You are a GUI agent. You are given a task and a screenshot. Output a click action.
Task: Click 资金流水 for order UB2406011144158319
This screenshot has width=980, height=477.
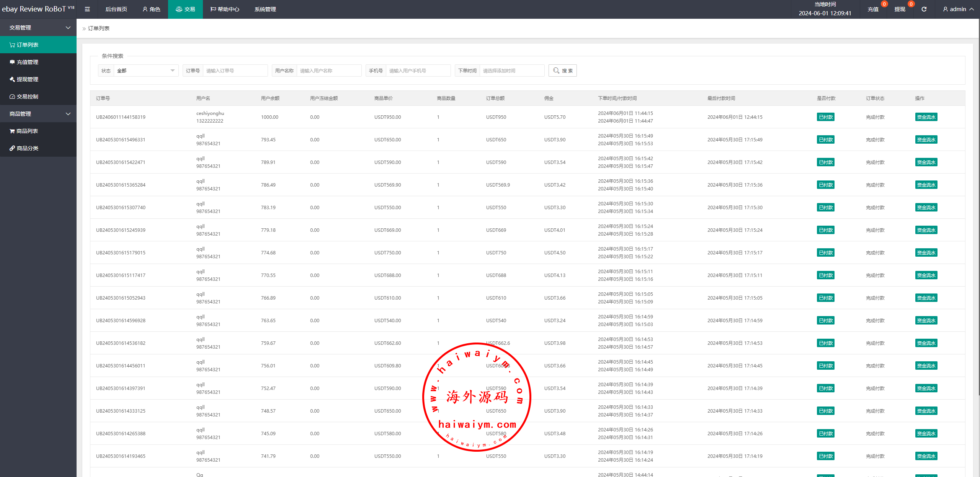pyautogui.click(x=926, y=117)
